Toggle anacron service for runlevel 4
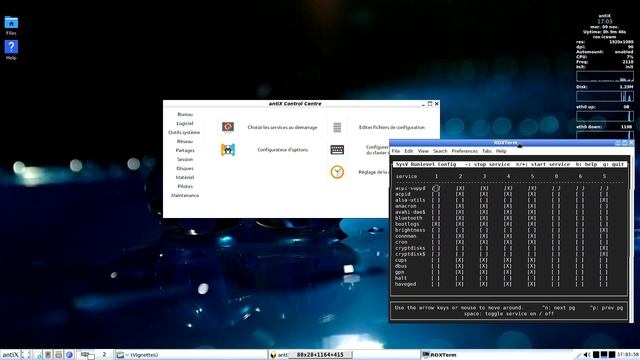 (508, 206)
